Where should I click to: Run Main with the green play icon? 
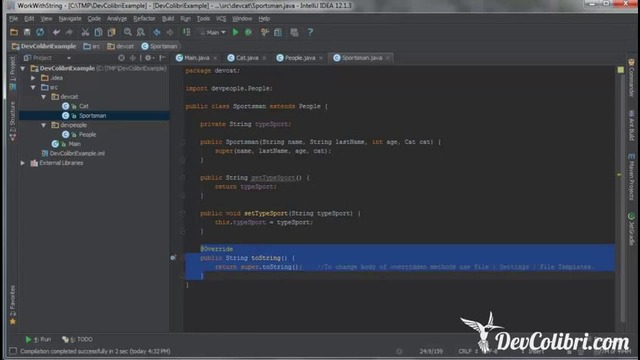[236, 32]
